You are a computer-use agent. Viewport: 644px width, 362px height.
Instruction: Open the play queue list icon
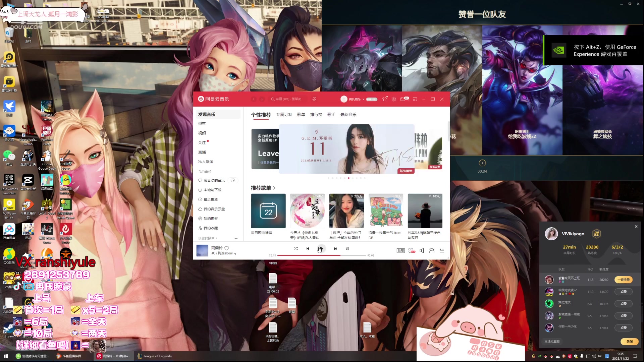[x=442, y=250]
